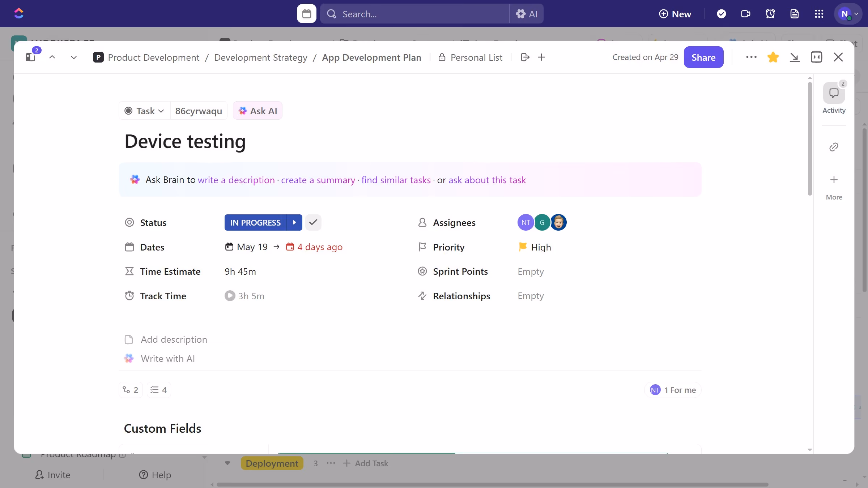Open the task's three-dot options menu
The height and width of the screenshot is (488, 868).
(x=751, y=57)
